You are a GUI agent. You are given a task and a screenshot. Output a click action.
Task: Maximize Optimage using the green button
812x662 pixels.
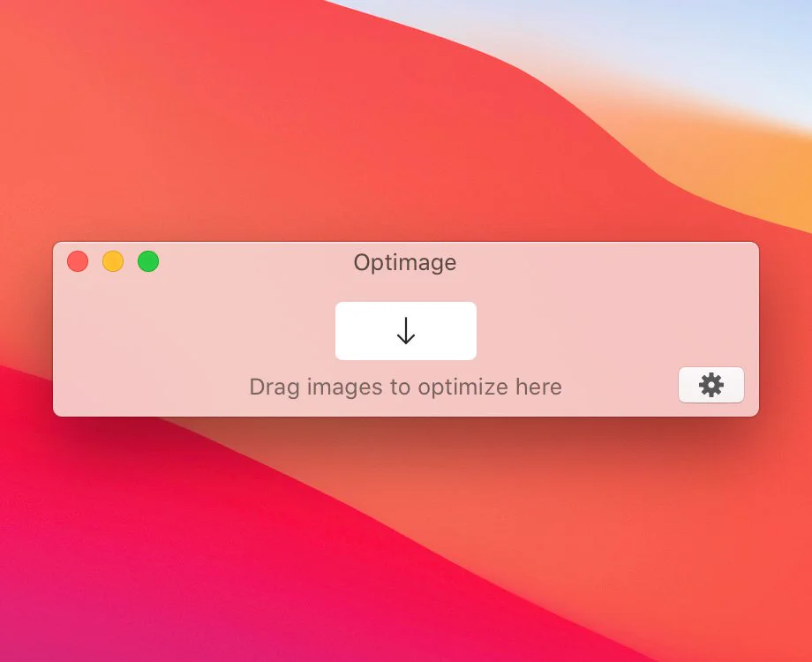[148, 261]
